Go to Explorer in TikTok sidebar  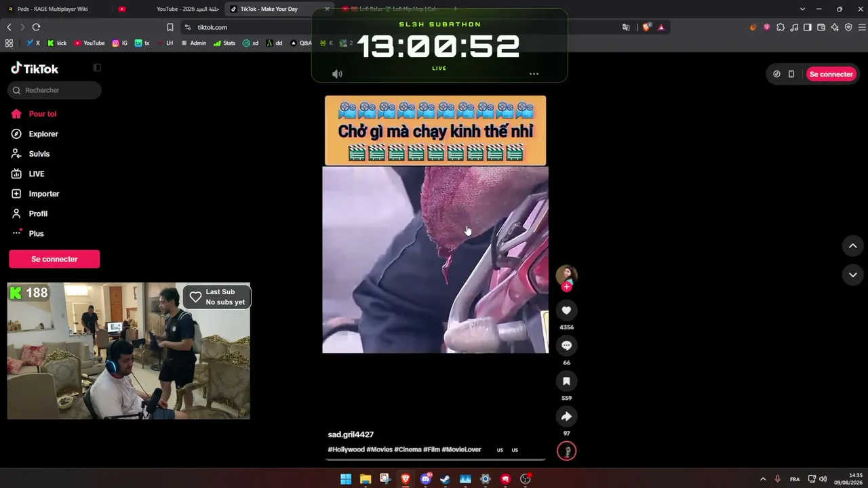coord(35,134)
